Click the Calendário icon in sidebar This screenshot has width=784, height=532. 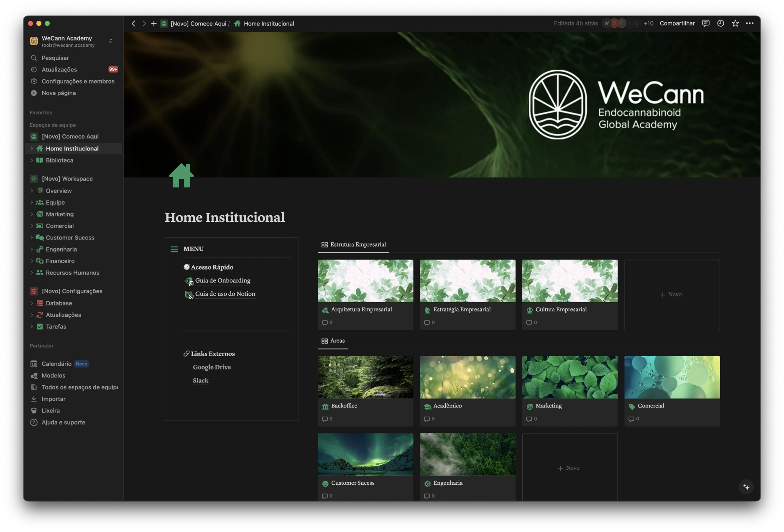(34, 364)
